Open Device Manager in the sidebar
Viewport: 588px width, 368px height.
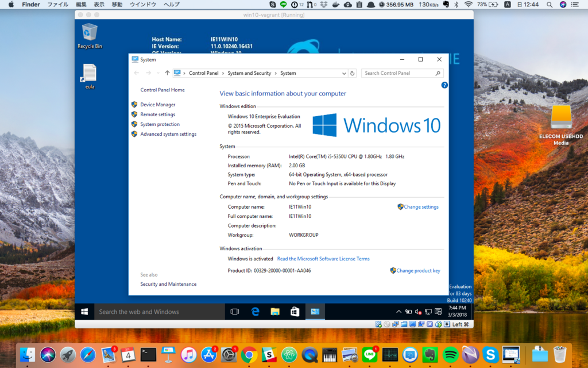point(157,105)
